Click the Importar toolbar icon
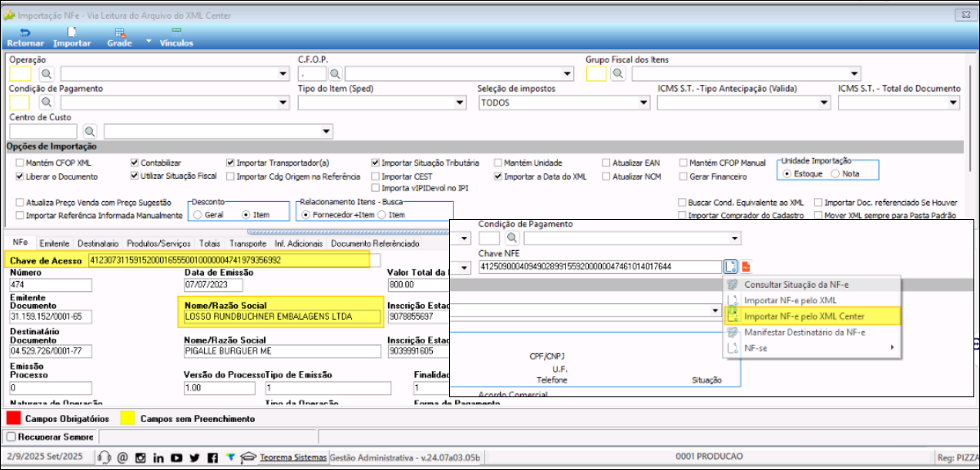This screenshot has height=470, width=980. tap(72, 32)
